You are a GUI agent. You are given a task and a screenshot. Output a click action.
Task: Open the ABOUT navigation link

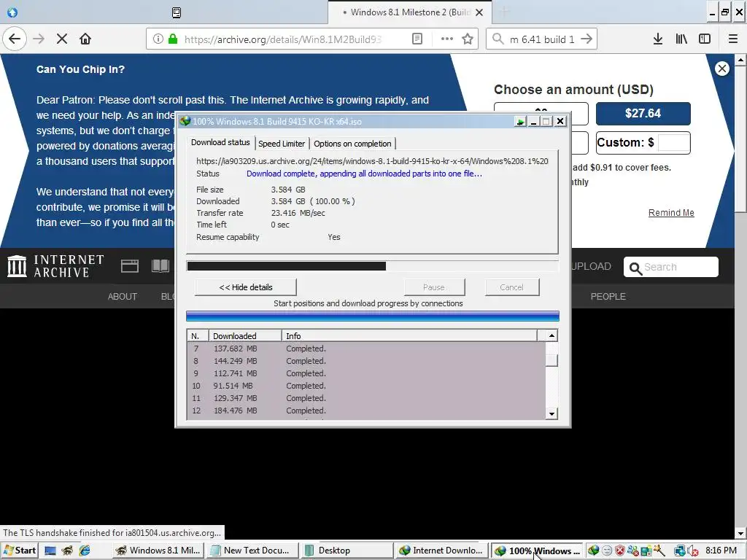pyautogui.click(x=123, y=296)
